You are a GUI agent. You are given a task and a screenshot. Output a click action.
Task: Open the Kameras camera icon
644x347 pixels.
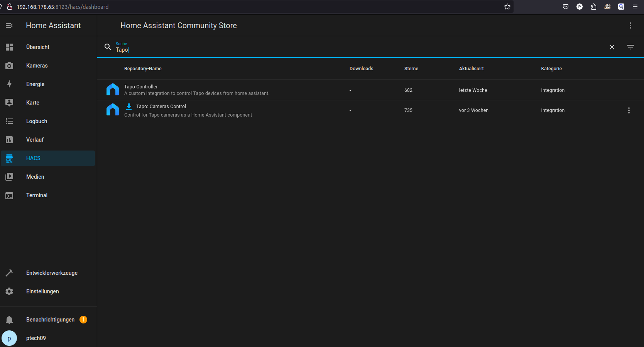pyautogui.click(x=9, y=66)
